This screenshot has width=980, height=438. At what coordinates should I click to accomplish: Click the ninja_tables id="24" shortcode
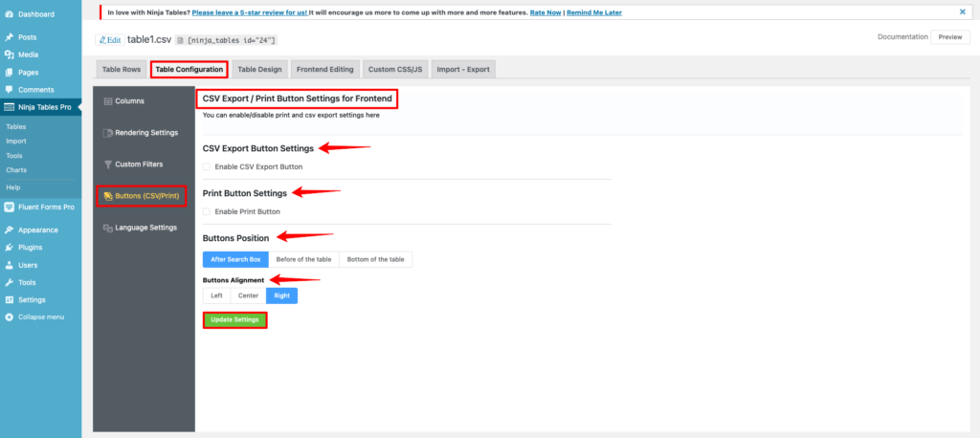(x=232, y=40)
